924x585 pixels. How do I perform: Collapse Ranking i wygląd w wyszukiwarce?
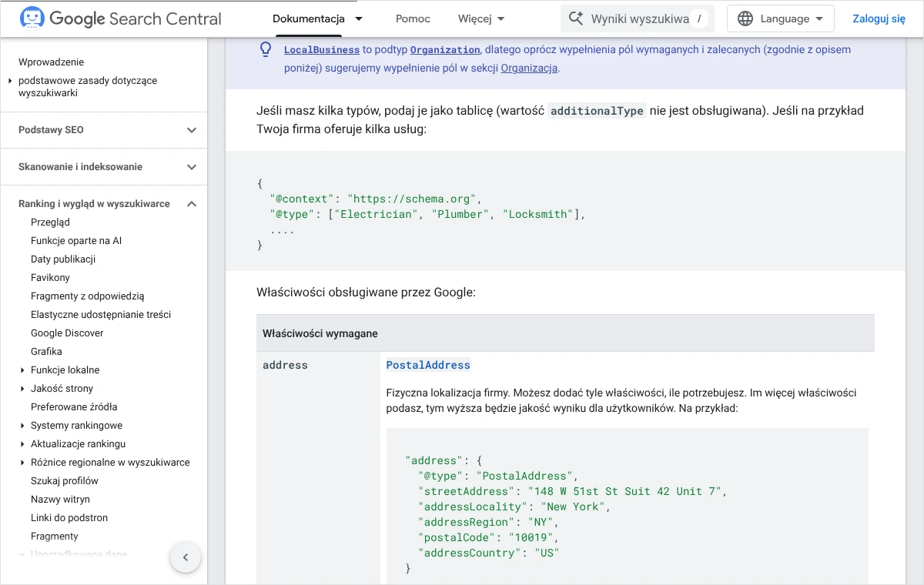[x=192, y=204]
